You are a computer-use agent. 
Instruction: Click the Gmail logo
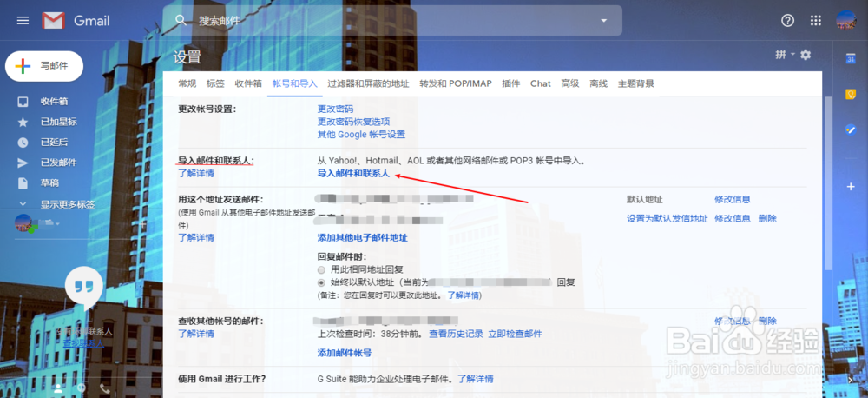coord(76,21)
